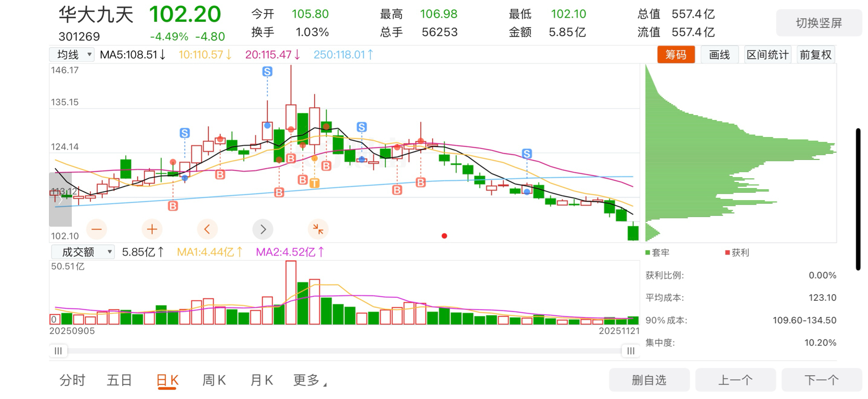Click the 90%成本 range 109.60-134.50
This screenshot has width=868, height=399.
[805, 320]
